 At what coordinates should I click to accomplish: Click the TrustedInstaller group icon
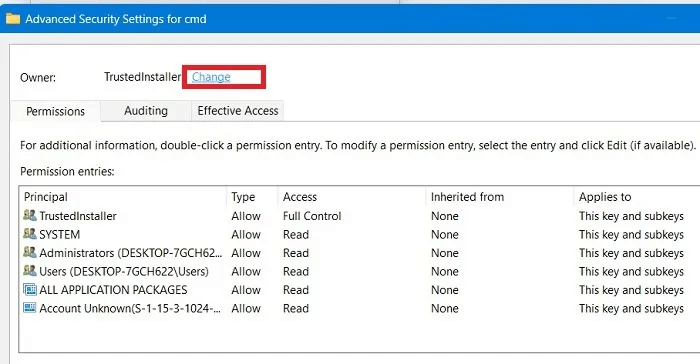coord(30,215)
